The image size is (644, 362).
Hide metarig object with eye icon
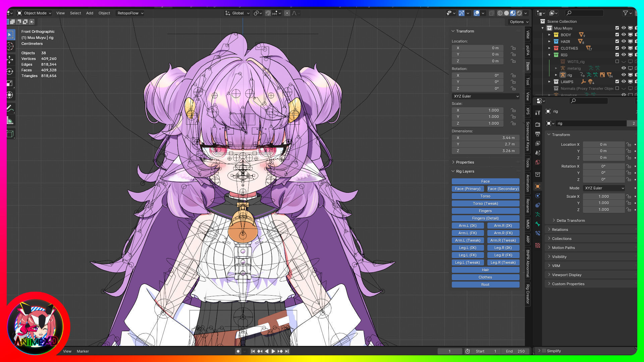[x=624, y=68]
